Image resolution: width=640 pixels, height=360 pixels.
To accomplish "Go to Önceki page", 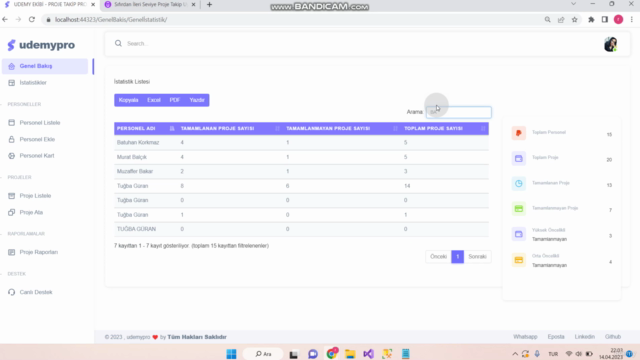I will pyautogui.click(x=438, y=257).
